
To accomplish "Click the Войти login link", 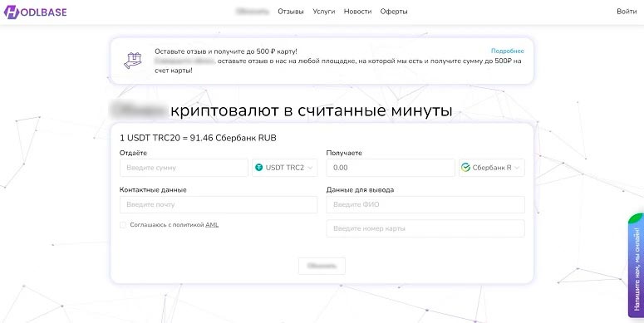I will pyautogui.click(x=627, y=12).
